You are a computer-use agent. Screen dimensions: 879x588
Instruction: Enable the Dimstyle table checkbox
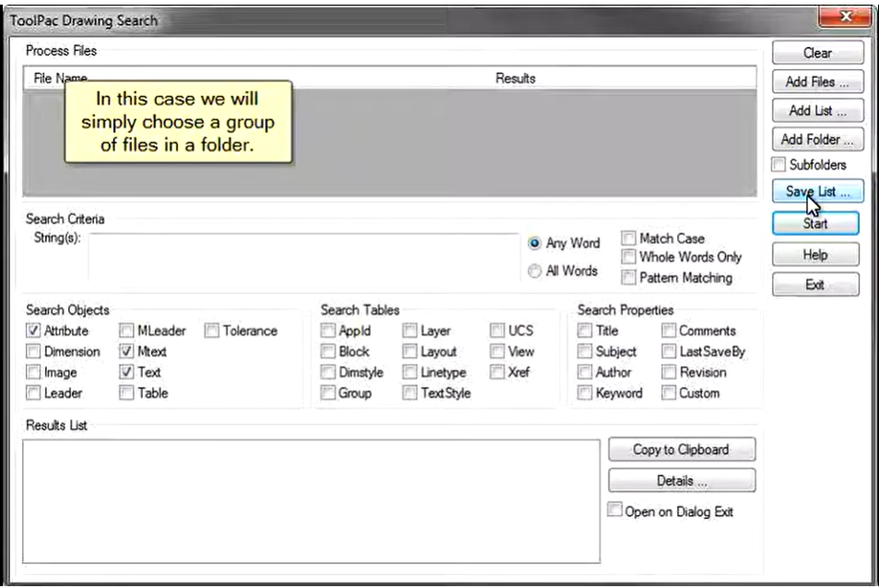click(328, 372)
